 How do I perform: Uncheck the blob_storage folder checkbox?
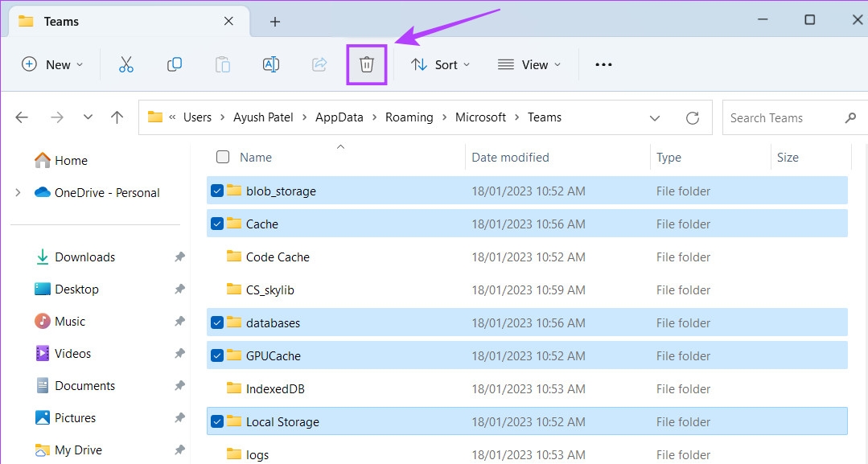point(217,191)
